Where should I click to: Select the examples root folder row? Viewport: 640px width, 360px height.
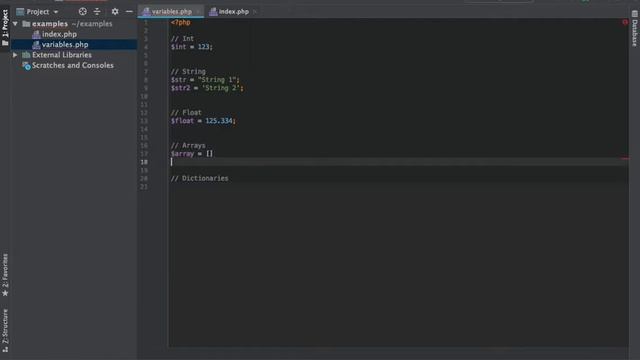(74, 24)
